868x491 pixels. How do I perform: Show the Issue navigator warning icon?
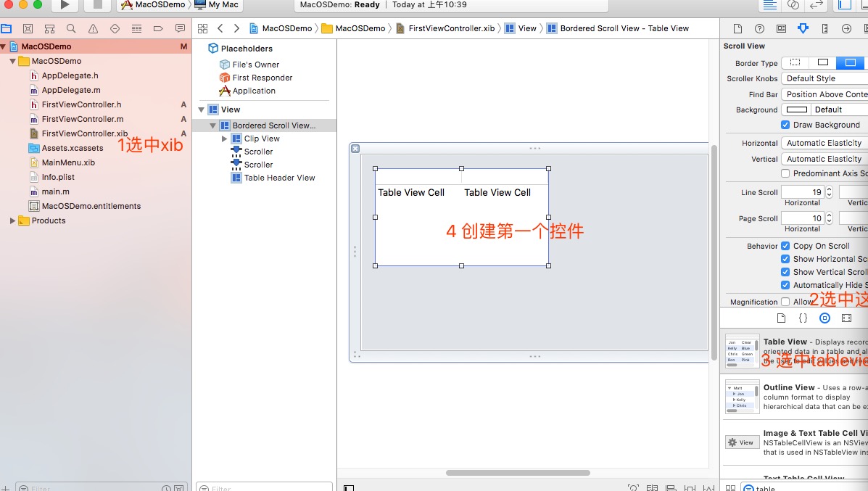pyautogui.click(x=93, y=29)
